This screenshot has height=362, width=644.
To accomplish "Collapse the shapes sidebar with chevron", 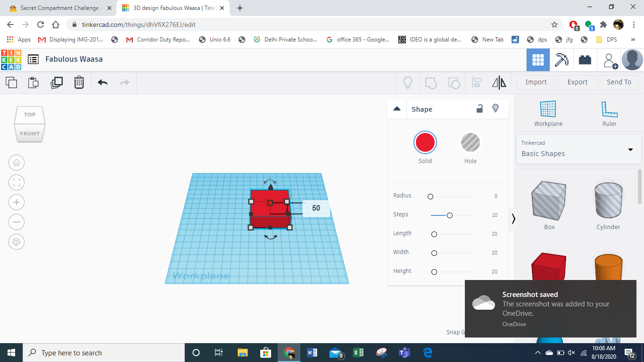I will (513, 219).
